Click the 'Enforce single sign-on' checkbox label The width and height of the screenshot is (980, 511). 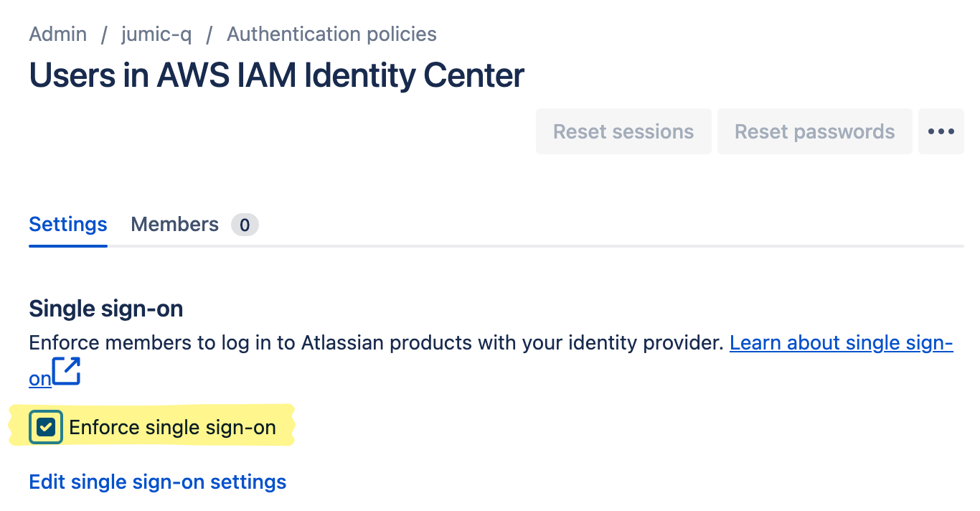pos(172,428)
